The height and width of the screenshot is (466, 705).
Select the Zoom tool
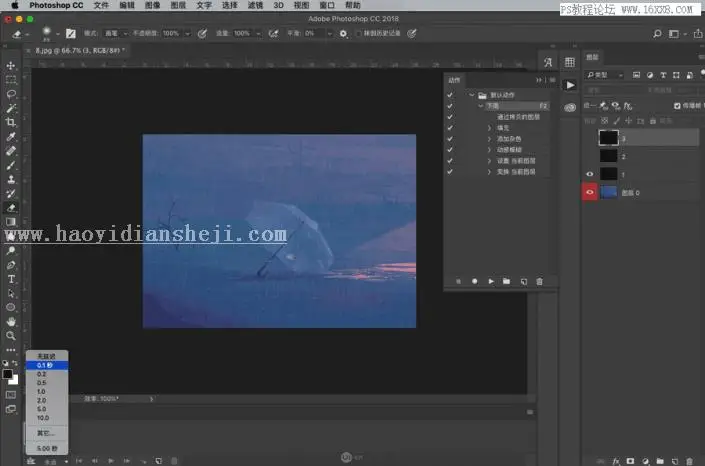tap(11, 336)
